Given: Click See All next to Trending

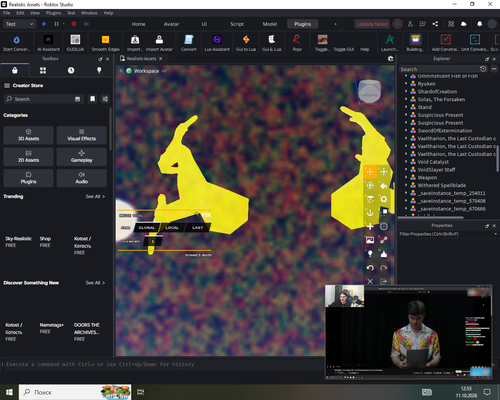Looking at the screenshot, I should tap(95, 197).
